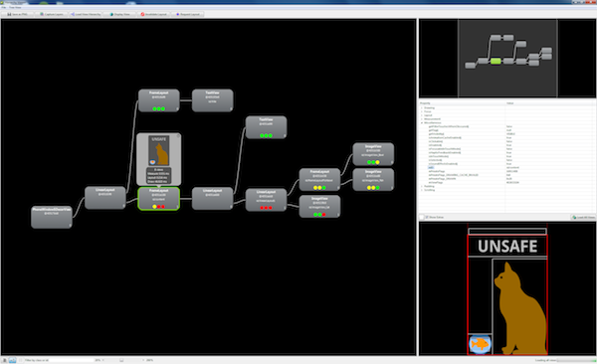Image resolution: width=597 pixels, height=364 pixels.
Task: Click the Invalidate Layout toolbar button
Action: pos(154,14)
